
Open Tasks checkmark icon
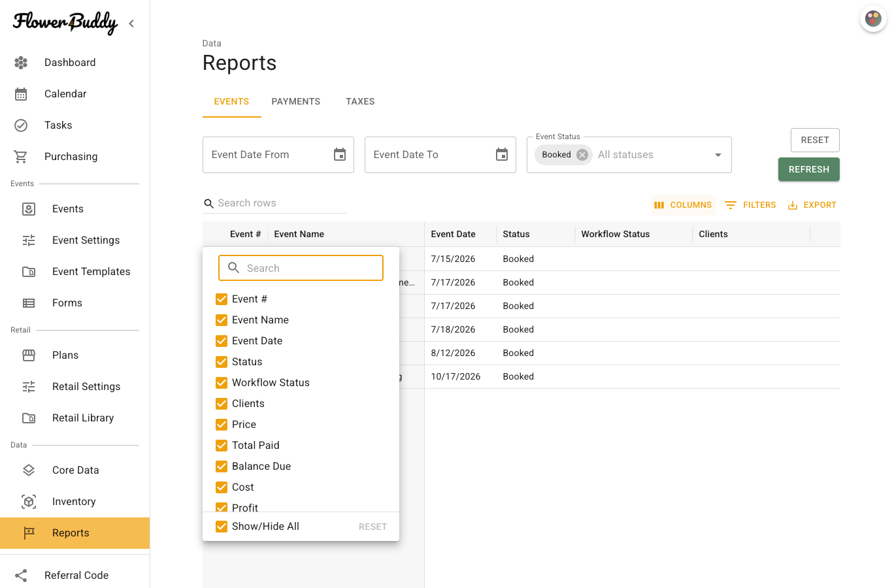point(21,125)
